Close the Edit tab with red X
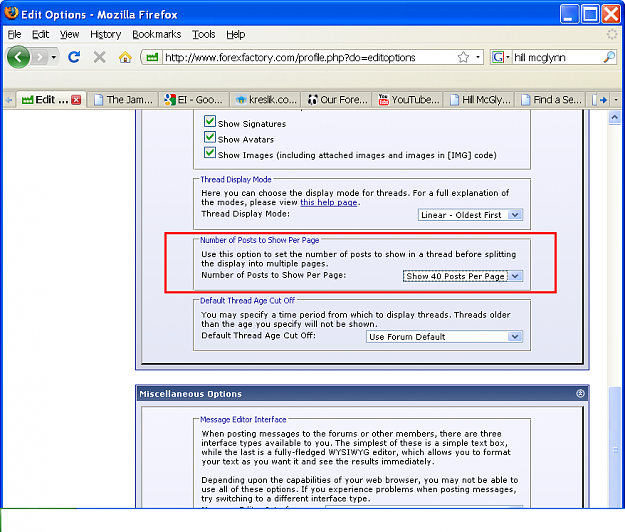Viewport: 625px width, 532px height. click(76, 100)
